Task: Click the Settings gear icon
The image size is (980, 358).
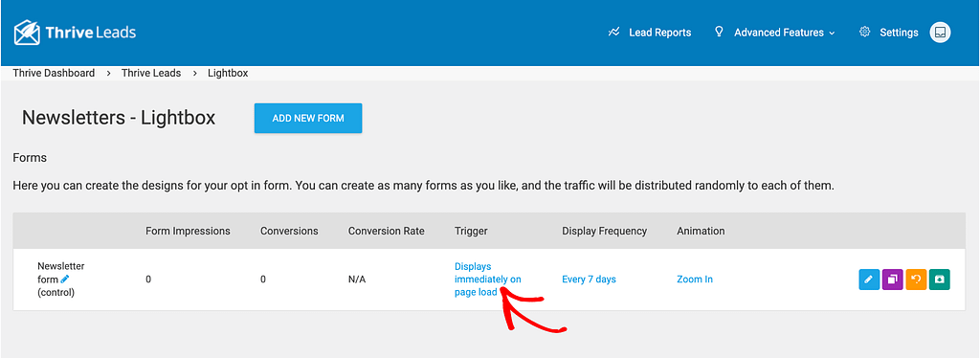Action: [865, 32]
